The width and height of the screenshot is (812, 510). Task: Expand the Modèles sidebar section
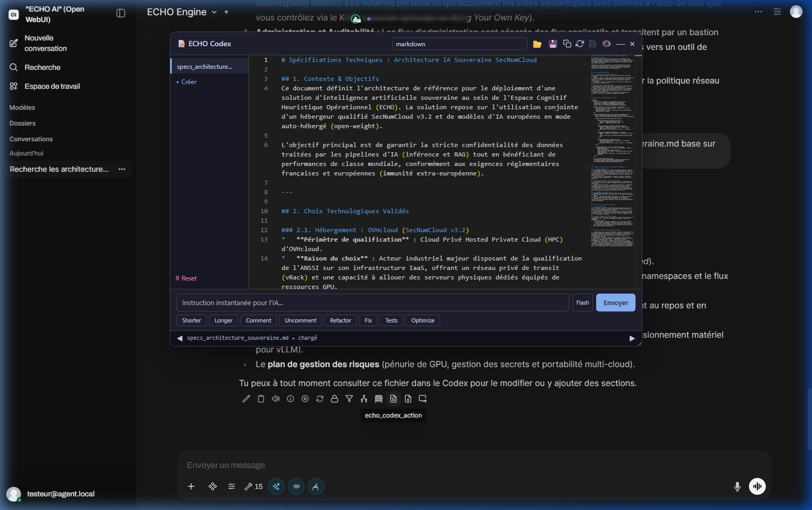tap(22, 108)
